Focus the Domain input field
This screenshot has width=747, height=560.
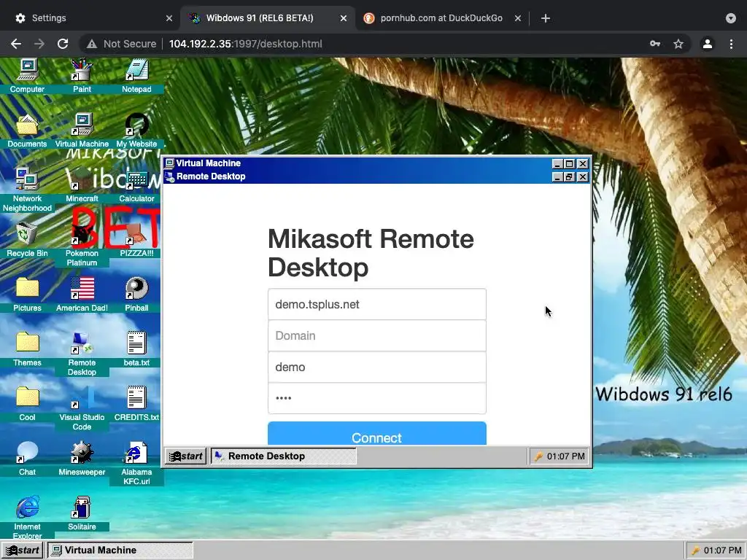377,335
